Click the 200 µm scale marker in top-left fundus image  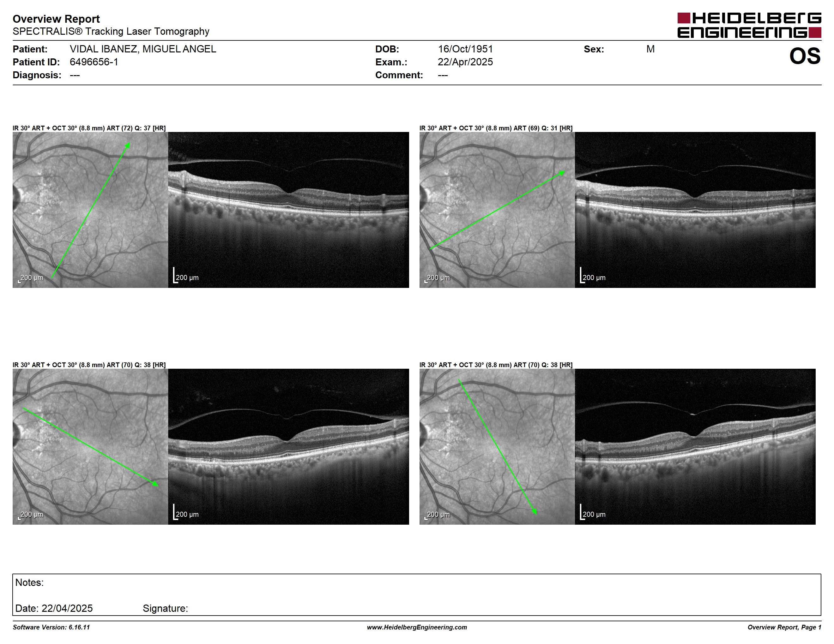[x=31, y=278]
